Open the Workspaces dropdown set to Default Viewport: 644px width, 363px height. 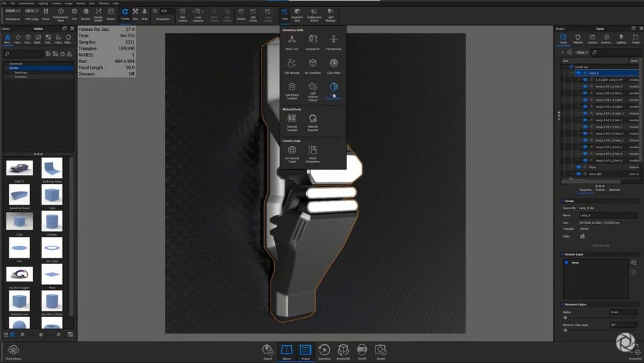[13, 11]
